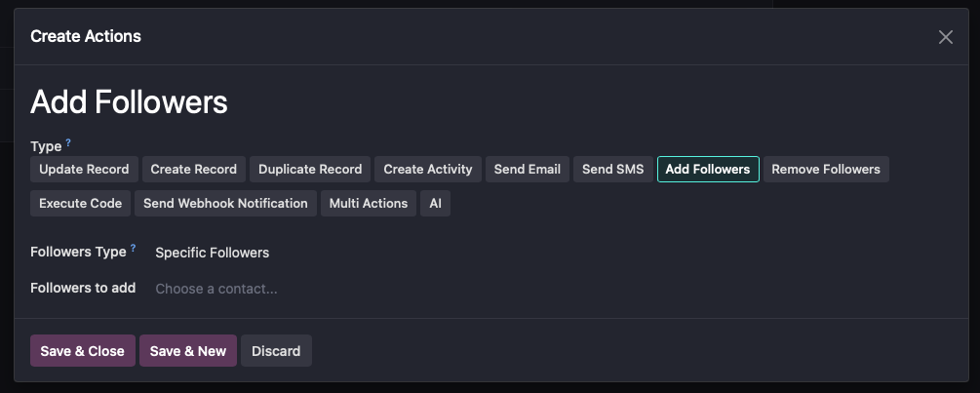Pick the Multi Actions type option
Screen dimensions: 980x393
(368, 204)
